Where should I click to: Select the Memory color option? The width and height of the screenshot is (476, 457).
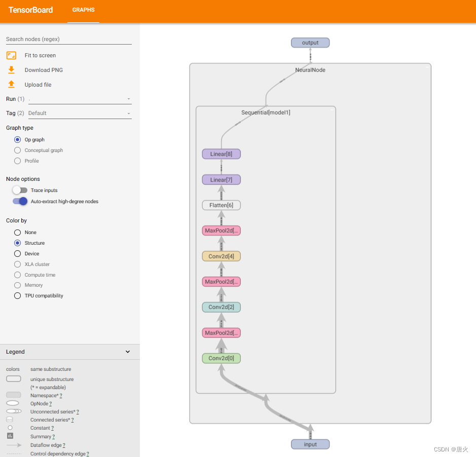click(x=18, y=285)
